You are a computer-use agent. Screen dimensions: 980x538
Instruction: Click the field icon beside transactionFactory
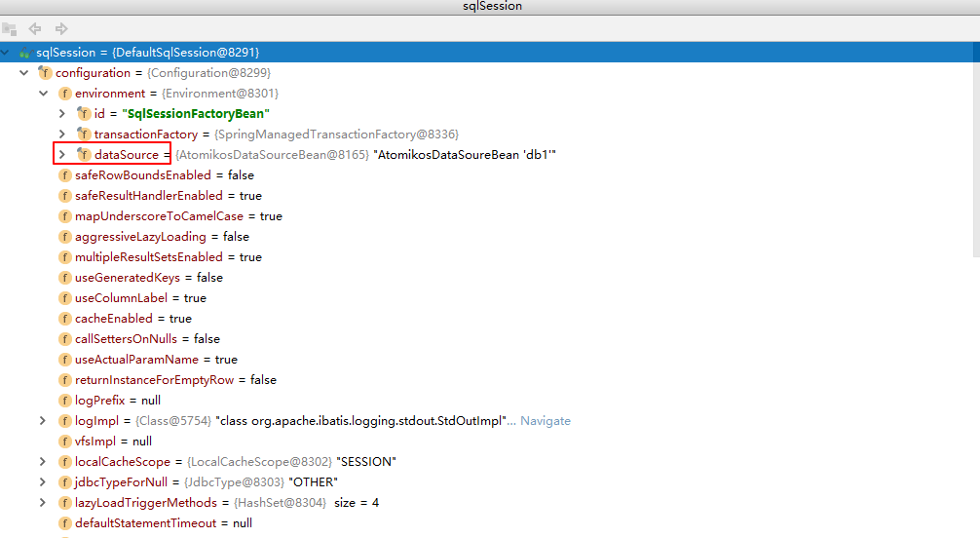[84, 134]
